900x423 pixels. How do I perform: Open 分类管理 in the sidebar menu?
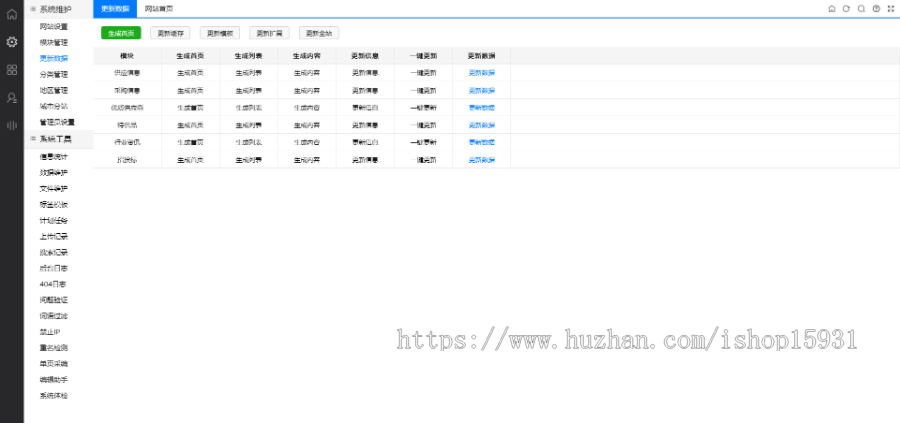pos(54,75)
